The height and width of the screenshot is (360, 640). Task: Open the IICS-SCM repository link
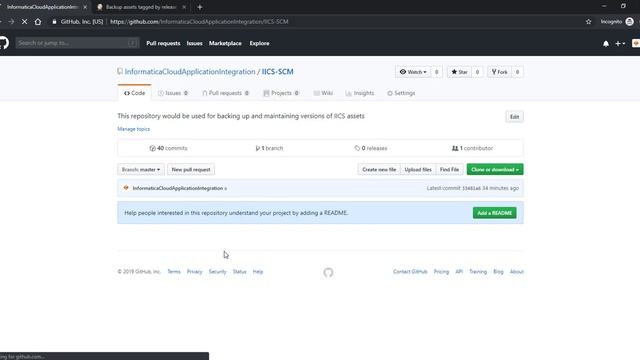278,71
